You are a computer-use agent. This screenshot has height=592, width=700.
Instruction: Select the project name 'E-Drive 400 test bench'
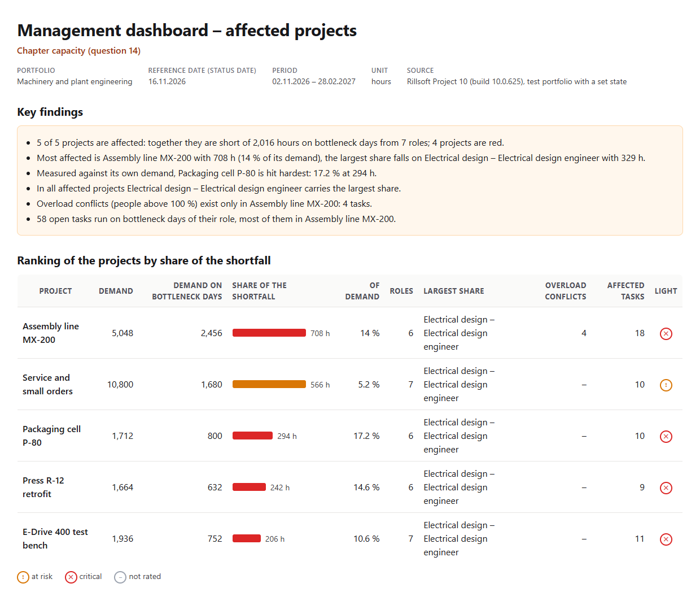click(55, 539)
